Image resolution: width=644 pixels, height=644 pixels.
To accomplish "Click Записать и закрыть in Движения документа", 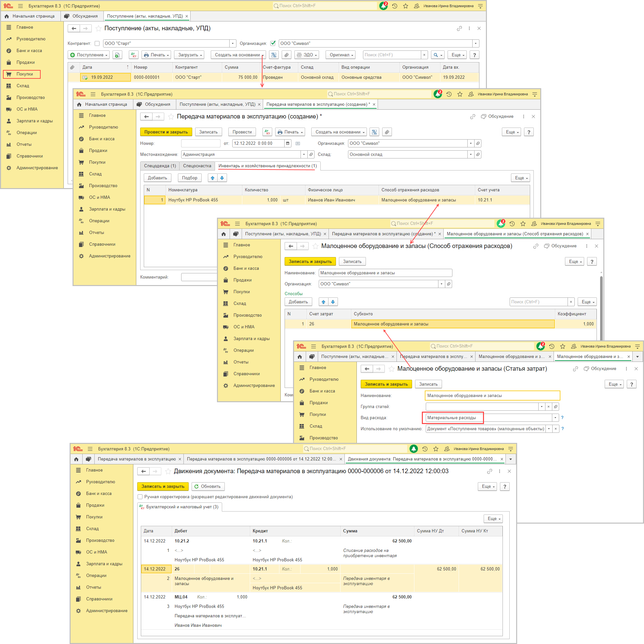I will pyautogui.click(x=163, y=486).
